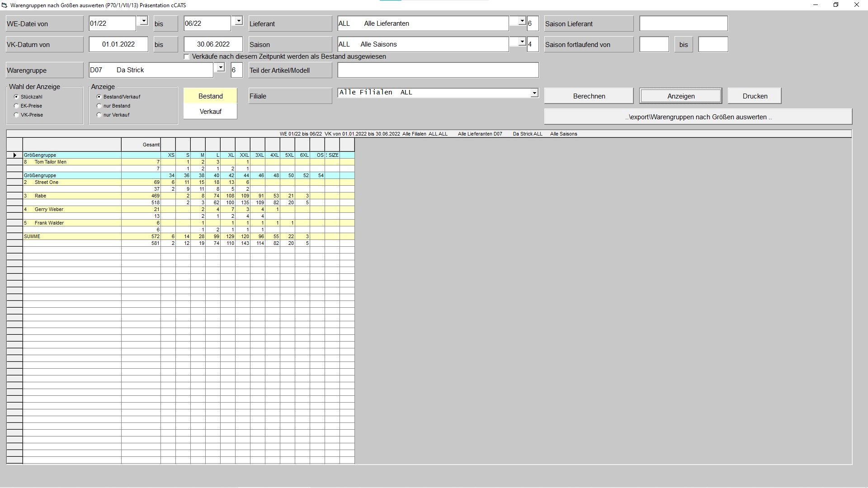Open the Warengruppe dropdown showing Da Strick
The width and height of the screenshot is (868, 488).
point(221,67)
